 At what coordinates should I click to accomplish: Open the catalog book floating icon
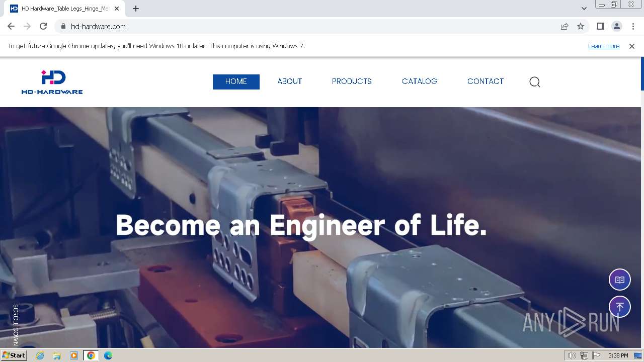(x=620, y=280)
